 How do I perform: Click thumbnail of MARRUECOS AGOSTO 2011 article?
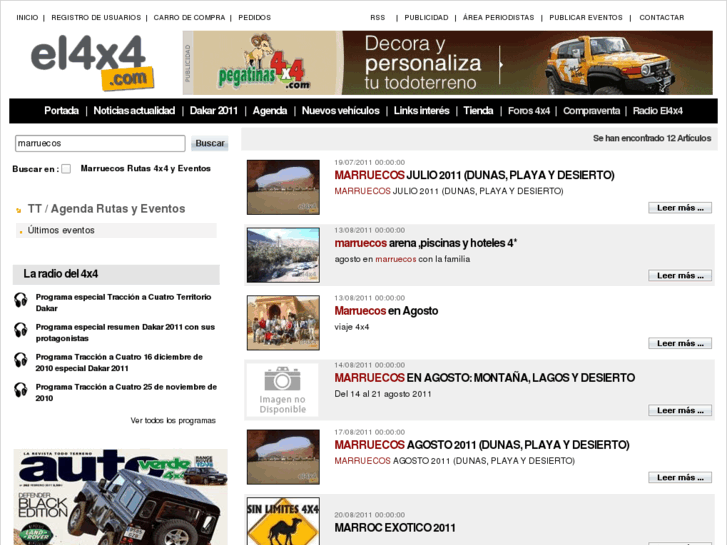coord(283,457)
